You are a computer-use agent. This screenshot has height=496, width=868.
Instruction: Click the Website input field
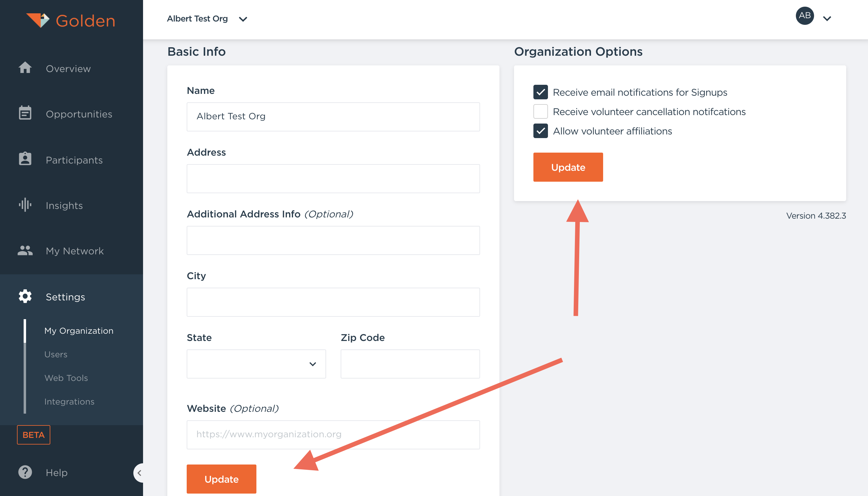pos(333,434)
